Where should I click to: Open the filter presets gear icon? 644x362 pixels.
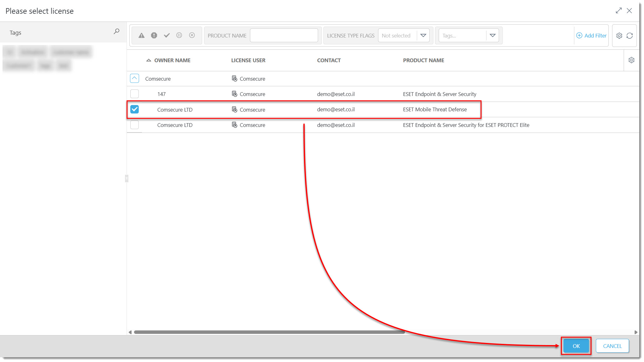(619, 36)
